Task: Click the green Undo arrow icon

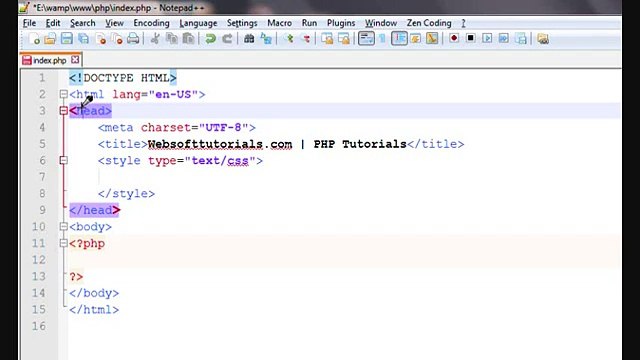Action: tap(211, 39)
